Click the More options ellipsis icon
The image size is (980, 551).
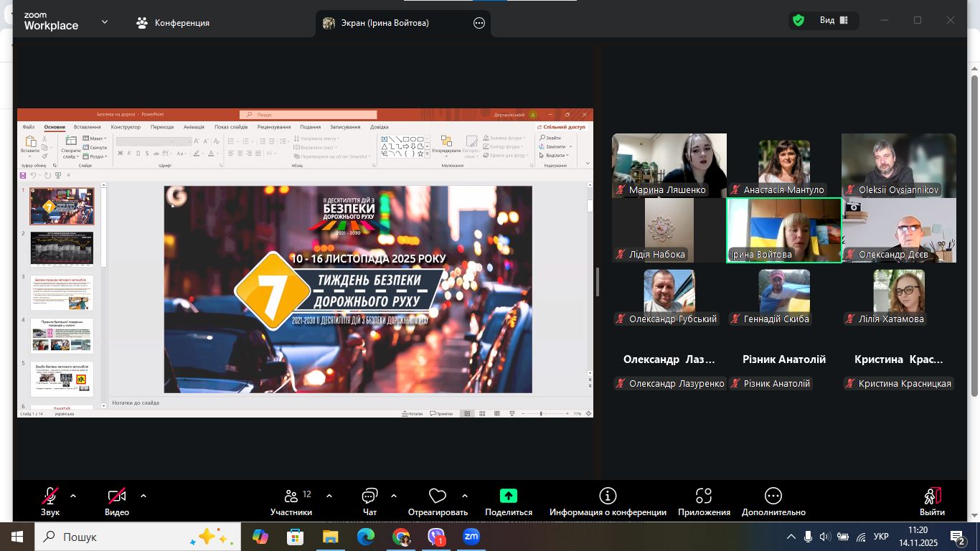coord(773,496)
